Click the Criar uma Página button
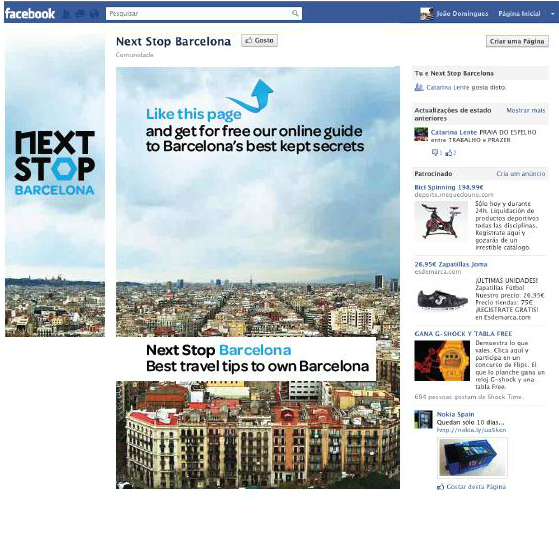The image size is (559, 547). 517,41
